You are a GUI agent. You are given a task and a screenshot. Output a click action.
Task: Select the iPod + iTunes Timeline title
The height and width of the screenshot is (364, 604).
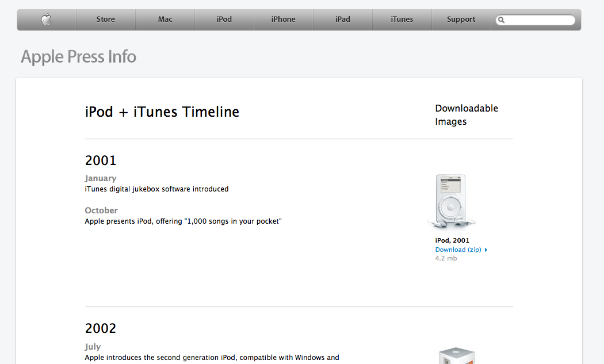pos(162,112)
